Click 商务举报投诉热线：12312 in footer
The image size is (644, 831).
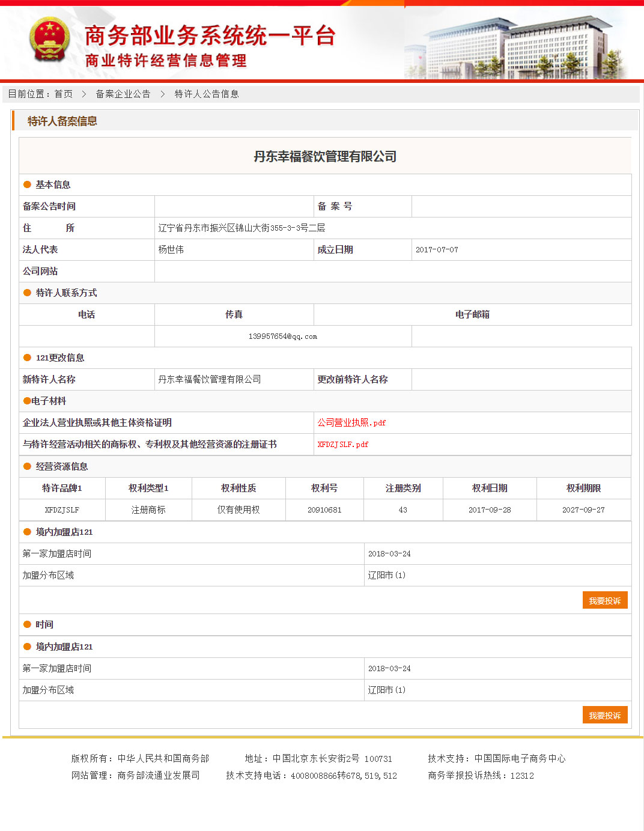(481, 775)
